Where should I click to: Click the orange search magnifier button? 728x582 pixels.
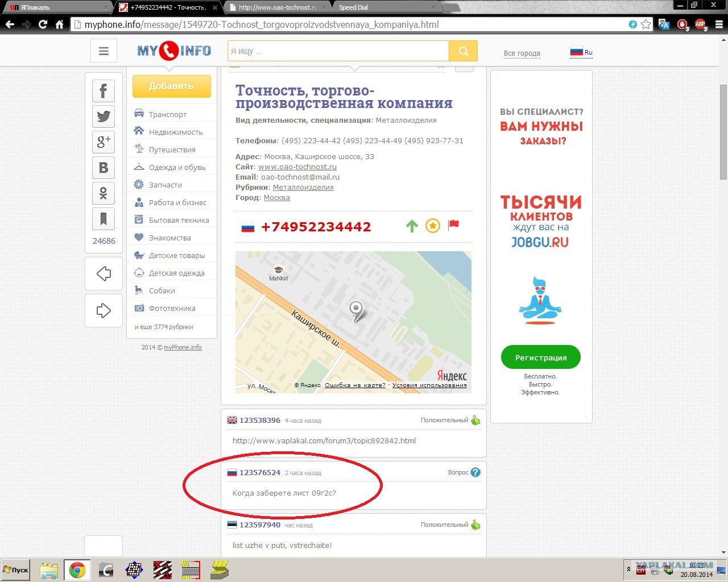[x=464, y=51]
